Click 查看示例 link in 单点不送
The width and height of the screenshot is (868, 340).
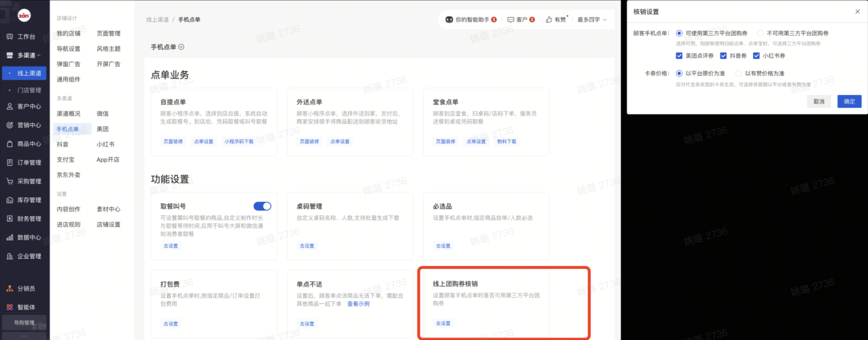(x=358, y=304)
